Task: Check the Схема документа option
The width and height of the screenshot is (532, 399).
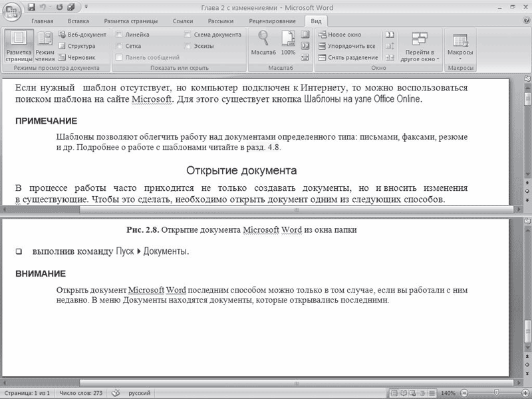Action: point(188,35)
